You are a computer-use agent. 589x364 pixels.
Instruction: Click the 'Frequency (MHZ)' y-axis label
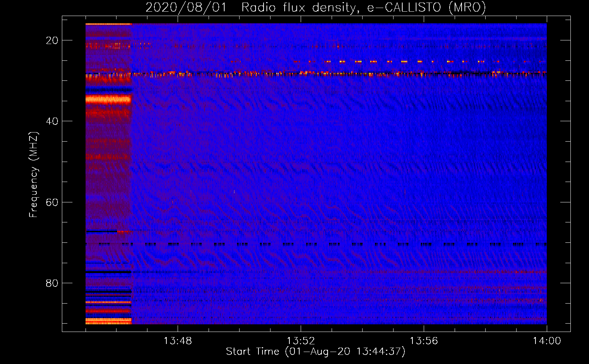coord(33,175)
